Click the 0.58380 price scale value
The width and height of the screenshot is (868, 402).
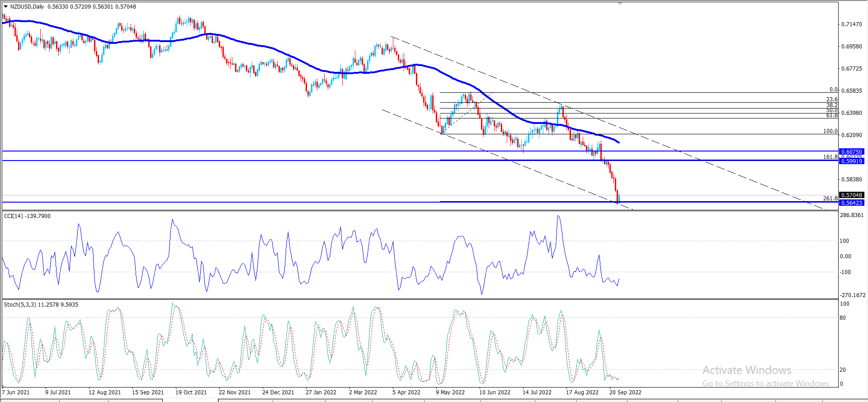tap(851, 180)
